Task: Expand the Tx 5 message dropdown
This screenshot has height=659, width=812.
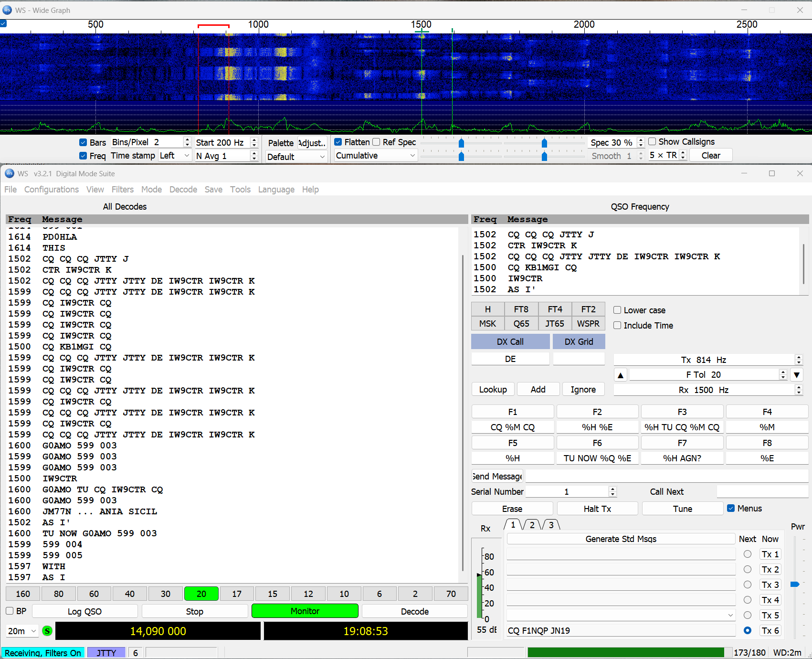Action: pos(730,615)
